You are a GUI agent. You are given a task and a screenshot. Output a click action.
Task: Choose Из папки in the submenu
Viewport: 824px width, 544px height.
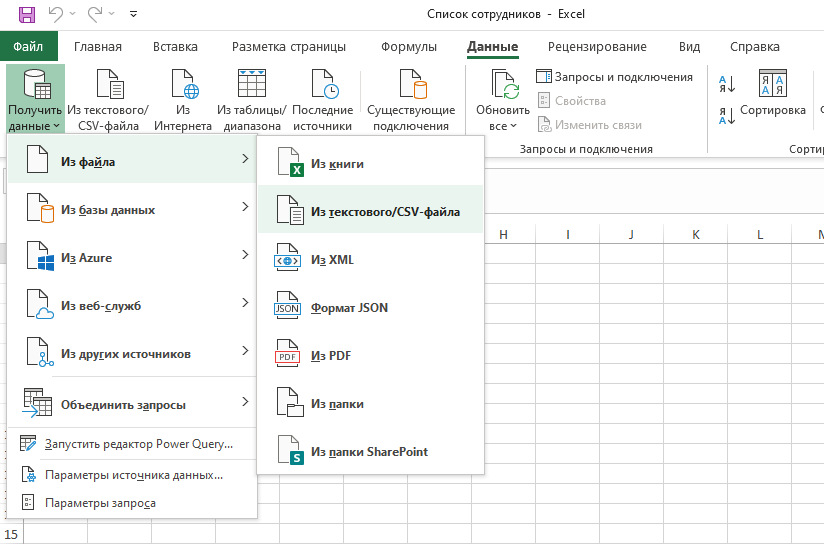click(370, 404)
